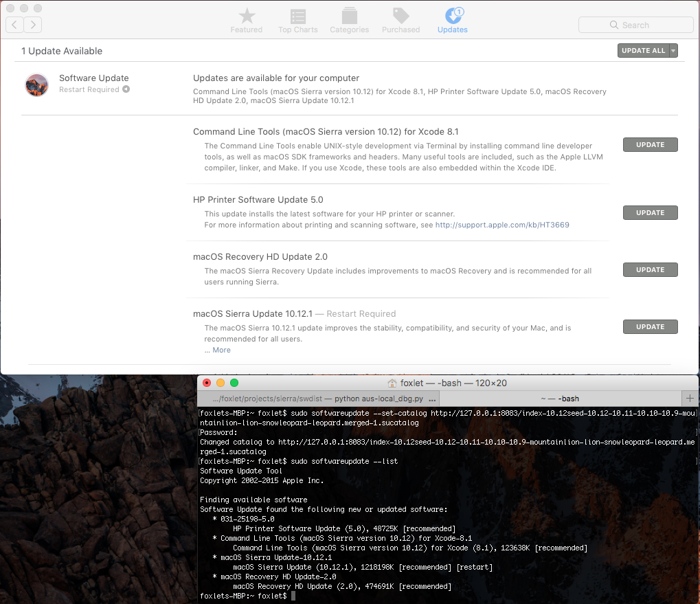Expand description with the More link

pos(221,350)
